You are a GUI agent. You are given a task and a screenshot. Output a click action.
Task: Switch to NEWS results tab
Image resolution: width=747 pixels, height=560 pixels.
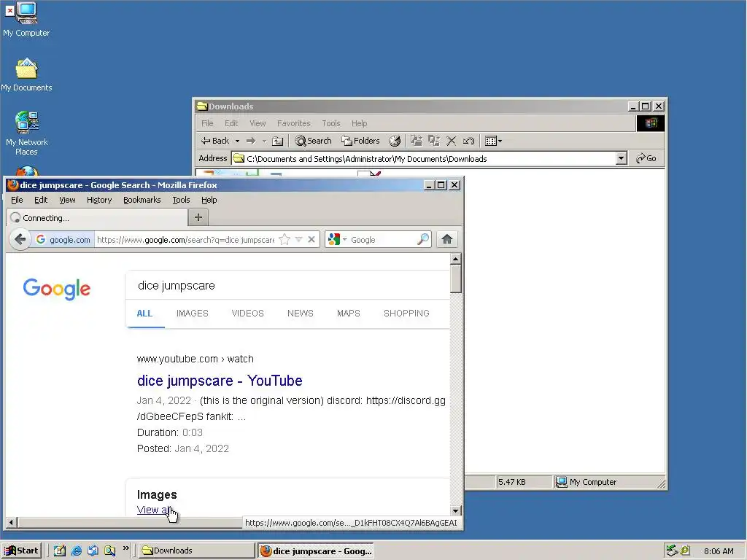pyautogui.click(x=300, y=314)
